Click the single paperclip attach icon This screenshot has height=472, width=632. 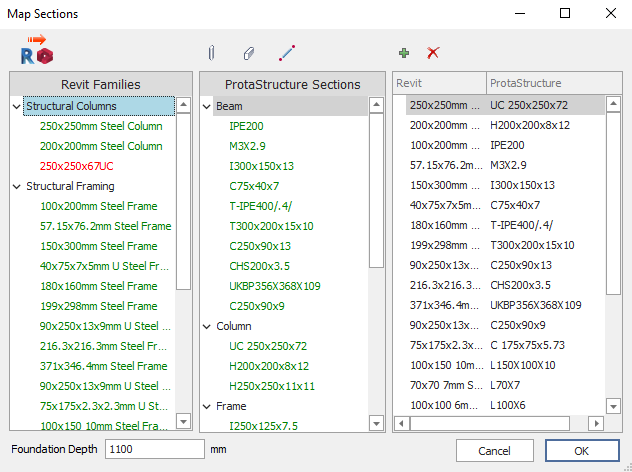[x=211, y=52]
